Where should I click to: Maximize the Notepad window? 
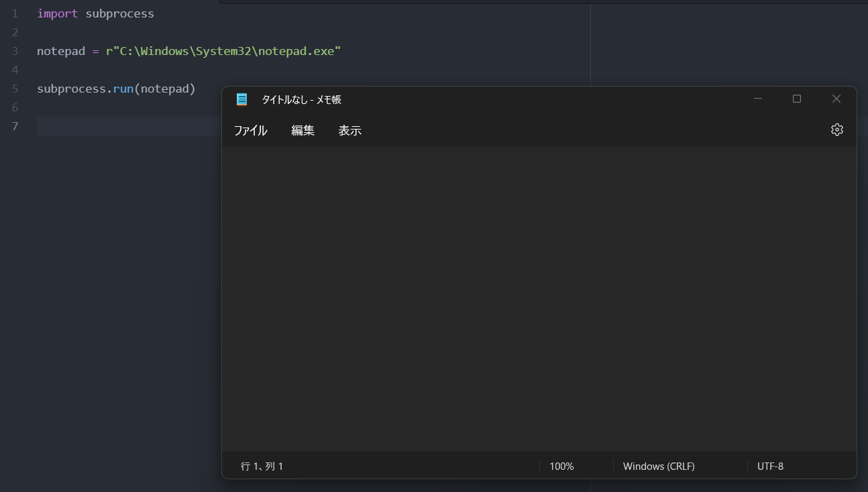[x=796, y=99]
